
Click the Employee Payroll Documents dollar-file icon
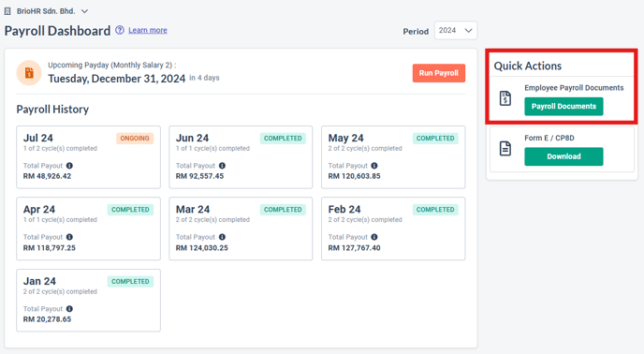505,98
